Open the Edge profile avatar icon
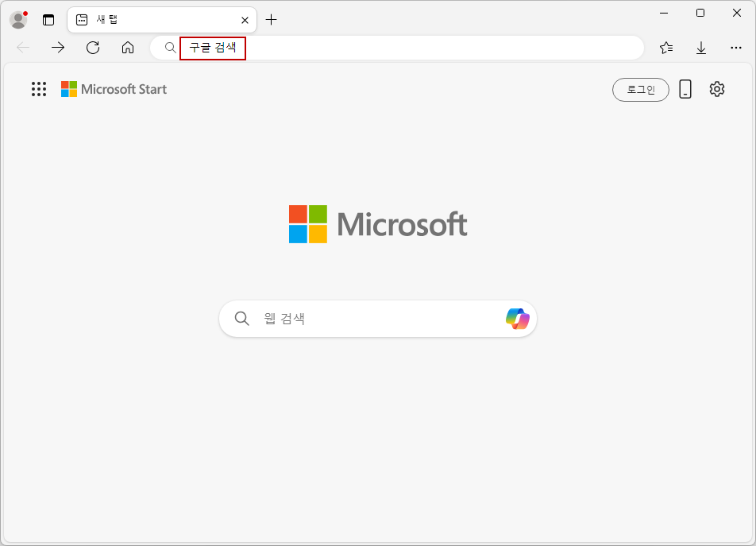Screen dimensions: 756x546 [18, 20]
